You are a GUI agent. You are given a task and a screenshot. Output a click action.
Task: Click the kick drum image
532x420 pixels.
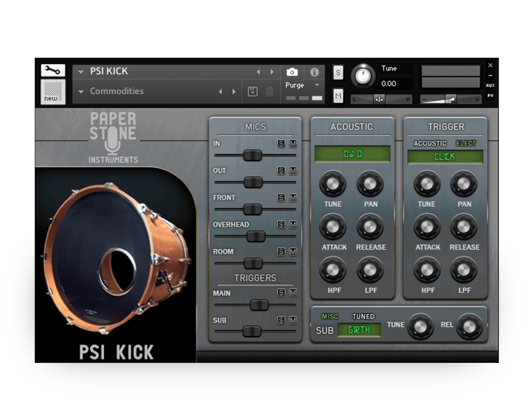coord(115,258)
